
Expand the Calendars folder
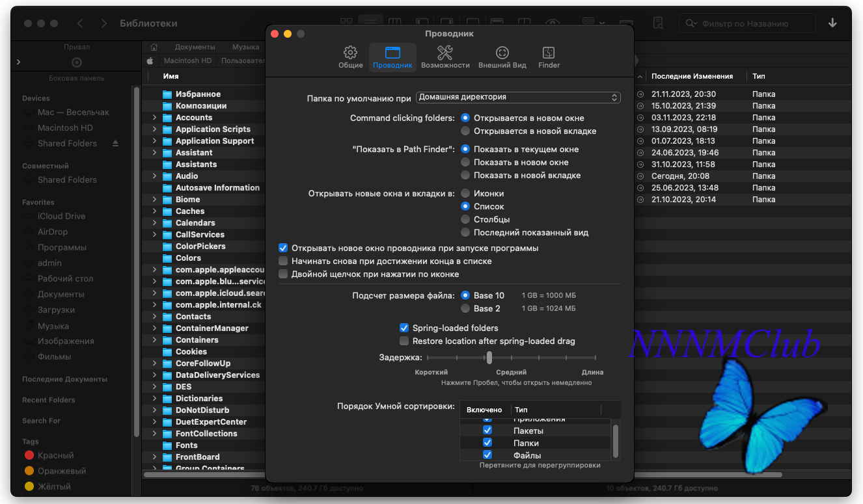click(154, 223)
